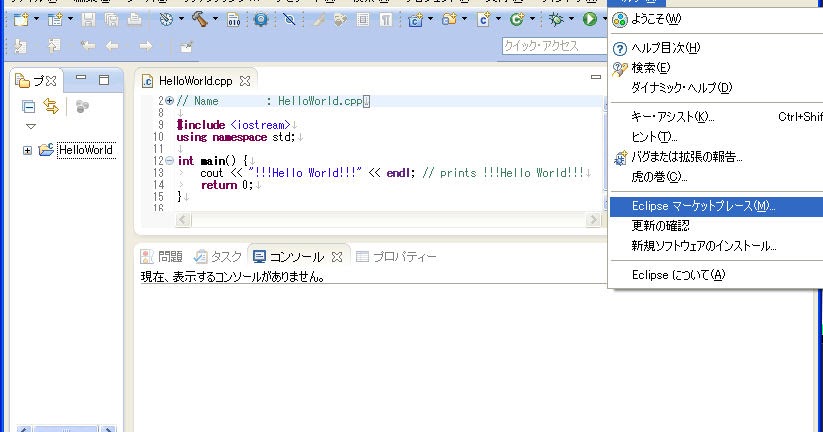Collapse main function fold at line 12
This screenshot has height=432, width=823.
click(170, 161)
